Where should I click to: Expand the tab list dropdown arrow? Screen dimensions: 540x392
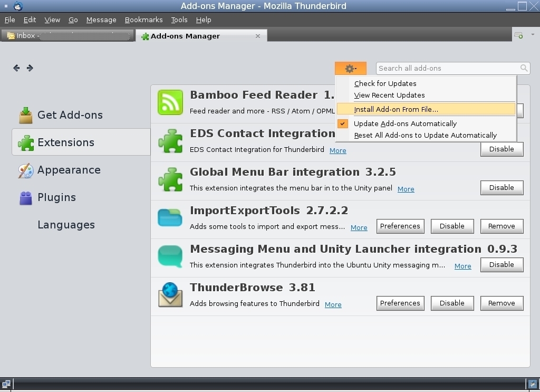coord(533,34)
